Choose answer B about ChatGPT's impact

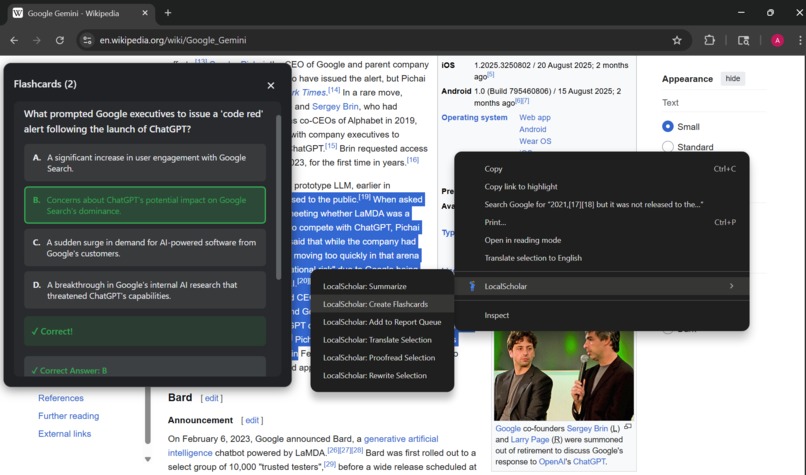coord(145,205)
